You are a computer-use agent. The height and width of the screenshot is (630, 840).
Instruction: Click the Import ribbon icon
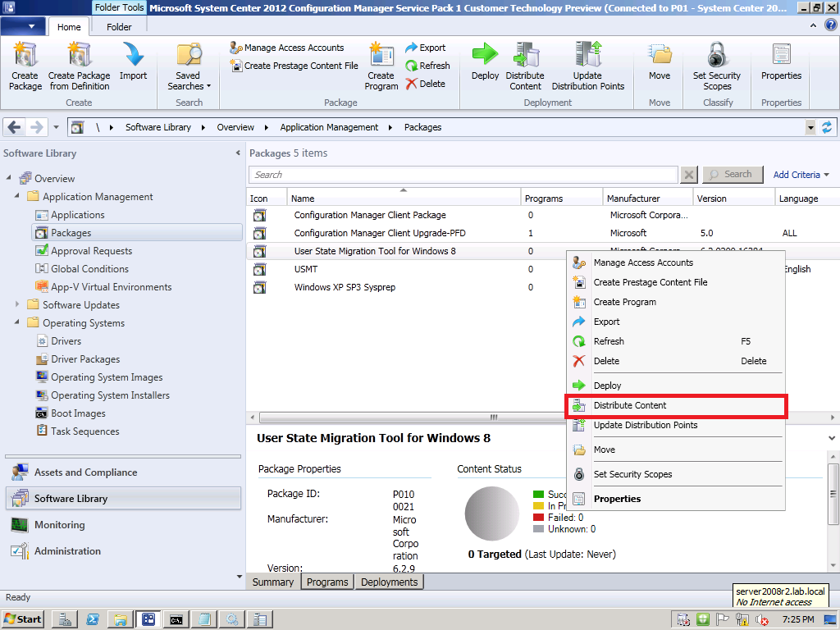pos(133,62)
